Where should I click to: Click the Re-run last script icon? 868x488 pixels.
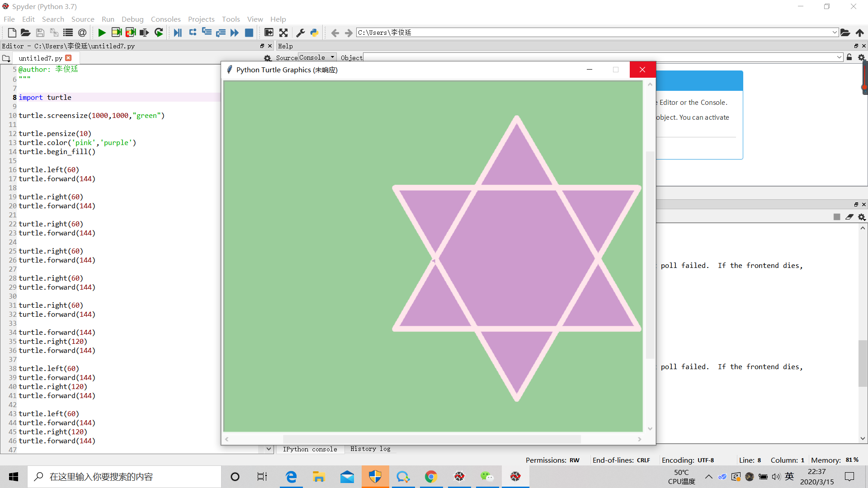pos(159,33)
